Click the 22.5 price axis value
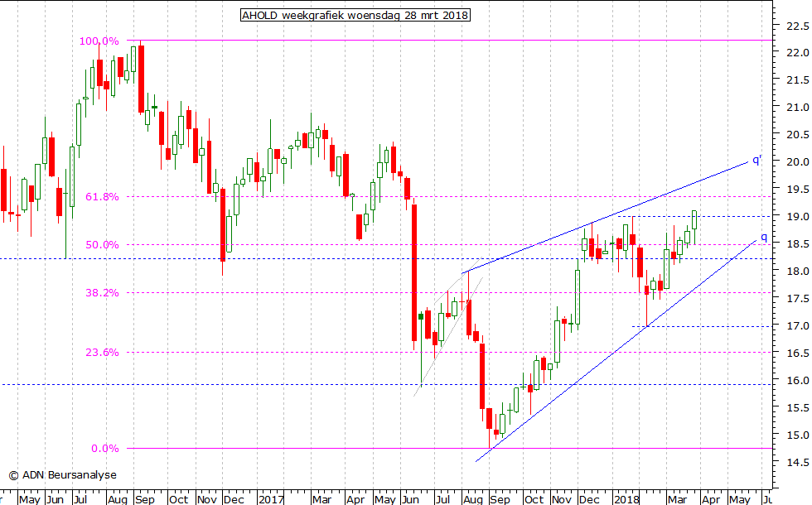This screenshot has width=812, height=505. [x=797, y=26]
